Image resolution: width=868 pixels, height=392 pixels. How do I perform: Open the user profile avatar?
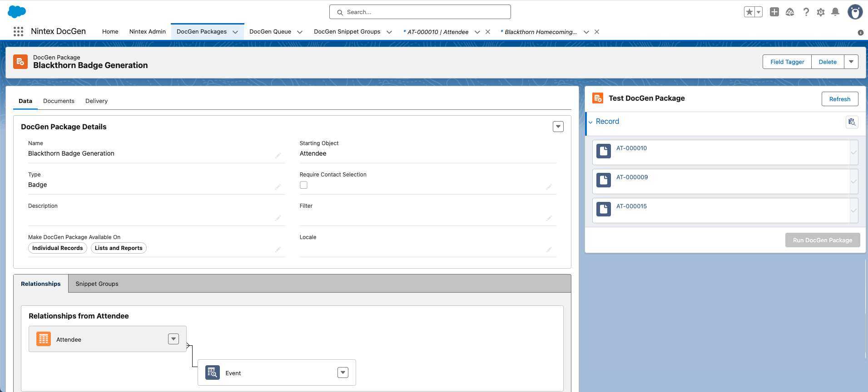click(855, 12)
